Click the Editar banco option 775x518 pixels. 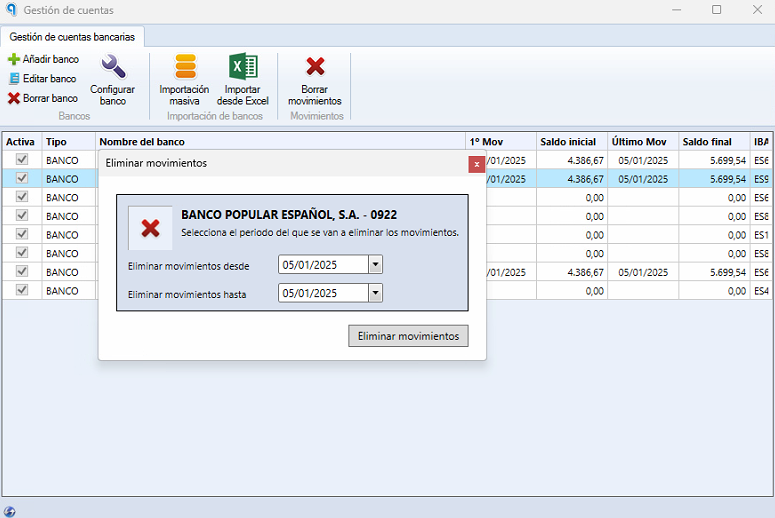(x=43, y=79)
